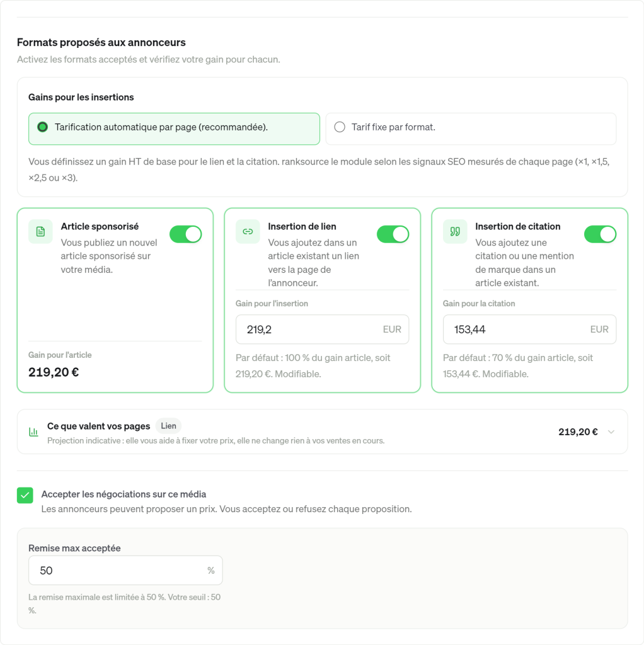Click the Lien badge next to page value
This screenshot has height=645, width=644.
click(168, 426)
